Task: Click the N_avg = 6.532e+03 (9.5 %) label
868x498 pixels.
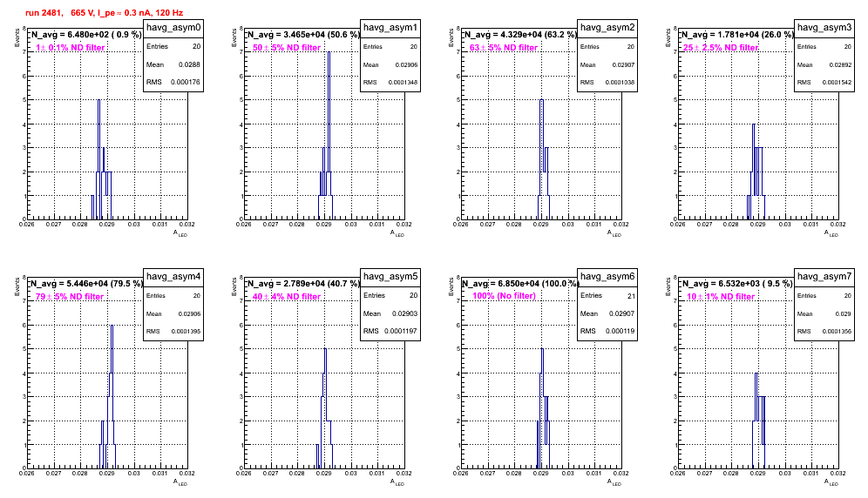Action: point(737,284)
